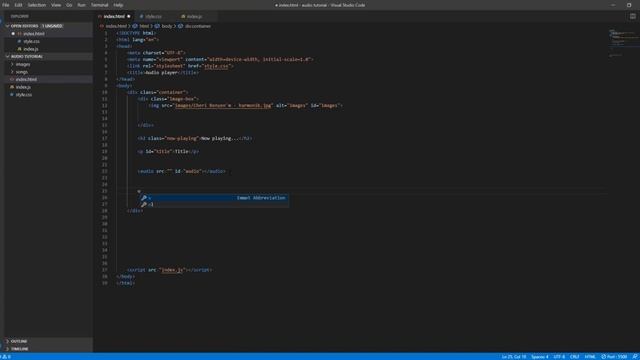
Task: Click the div.container symbol icon in breadcrumb
Action: pos(180,26)
